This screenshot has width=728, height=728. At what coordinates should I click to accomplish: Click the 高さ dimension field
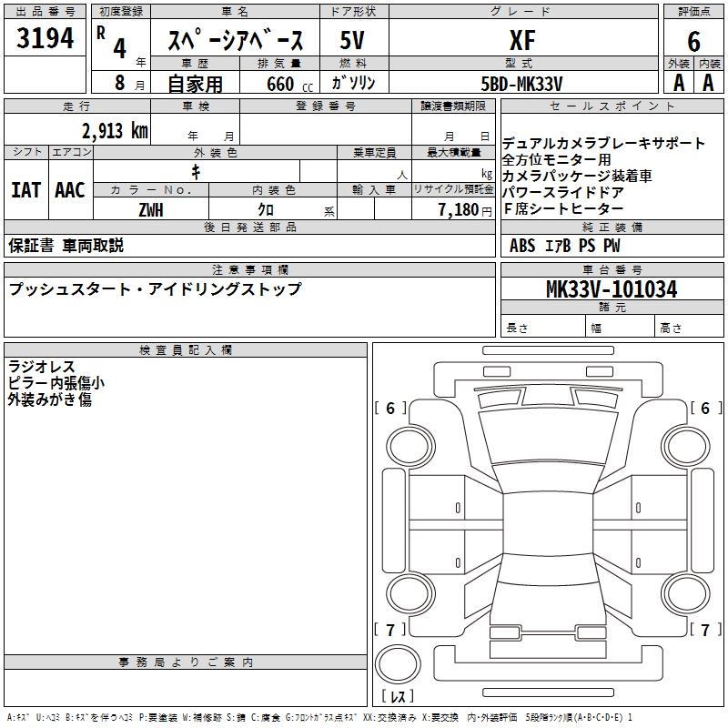pyautogui.click(x=690, y=328)
